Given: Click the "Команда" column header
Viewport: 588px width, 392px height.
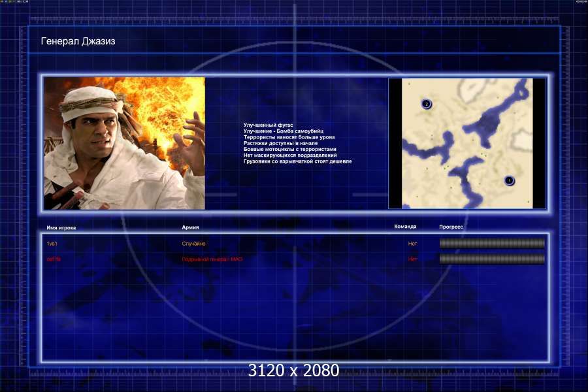Looking at the screenshot, I should click(x=405, y=227).
